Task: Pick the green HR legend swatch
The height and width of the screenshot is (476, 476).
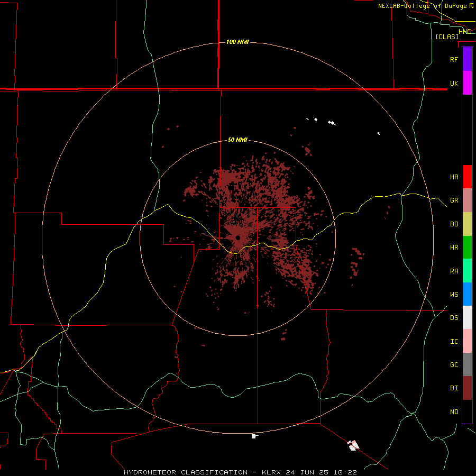Action: coord(467,248)
